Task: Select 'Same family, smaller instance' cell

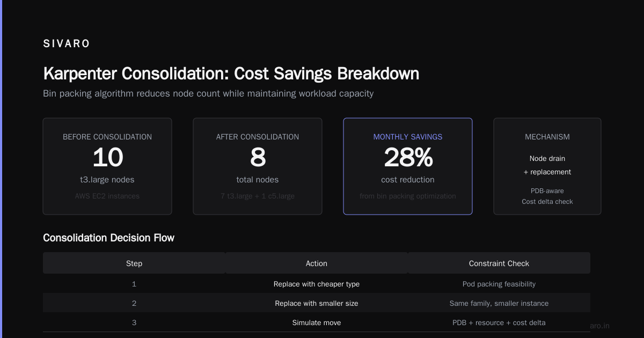Action: pos(499,303)
